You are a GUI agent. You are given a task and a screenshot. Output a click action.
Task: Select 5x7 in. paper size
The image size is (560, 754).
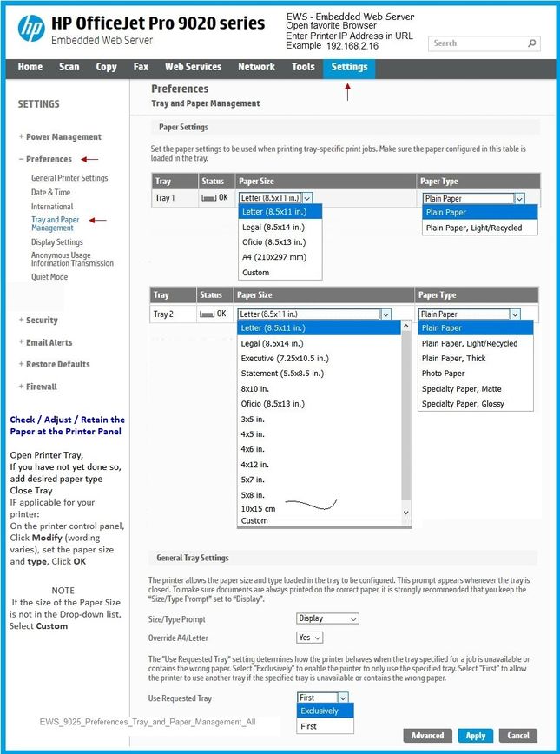tap(320, 480)
